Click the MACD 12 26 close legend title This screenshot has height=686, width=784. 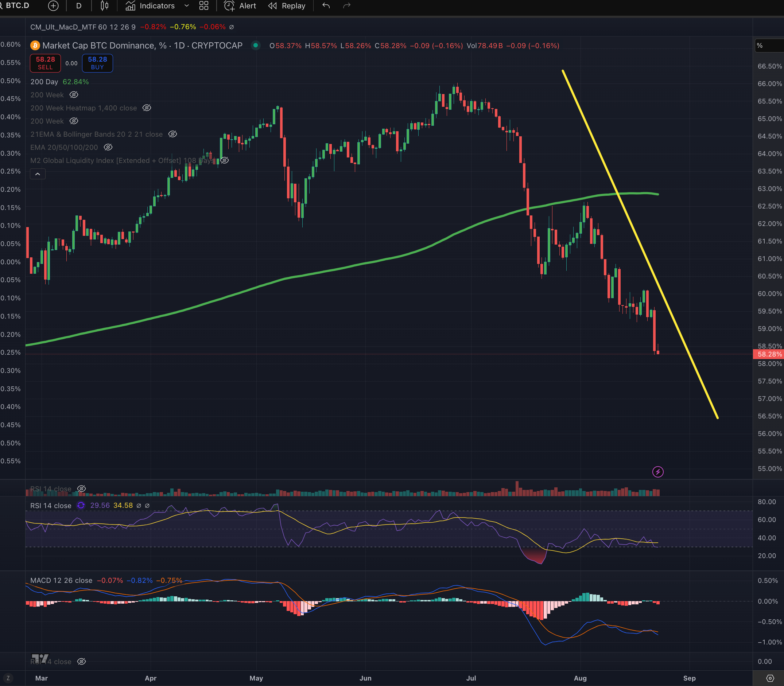pos(61,580)
